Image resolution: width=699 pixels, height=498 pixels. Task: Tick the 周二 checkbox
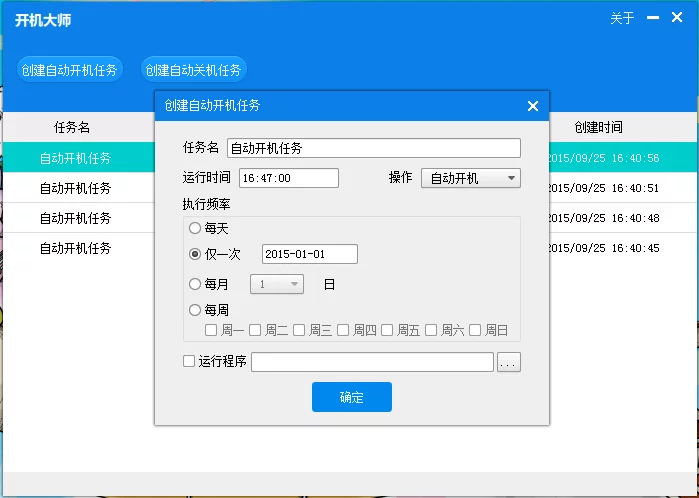[x=255, y=330]
